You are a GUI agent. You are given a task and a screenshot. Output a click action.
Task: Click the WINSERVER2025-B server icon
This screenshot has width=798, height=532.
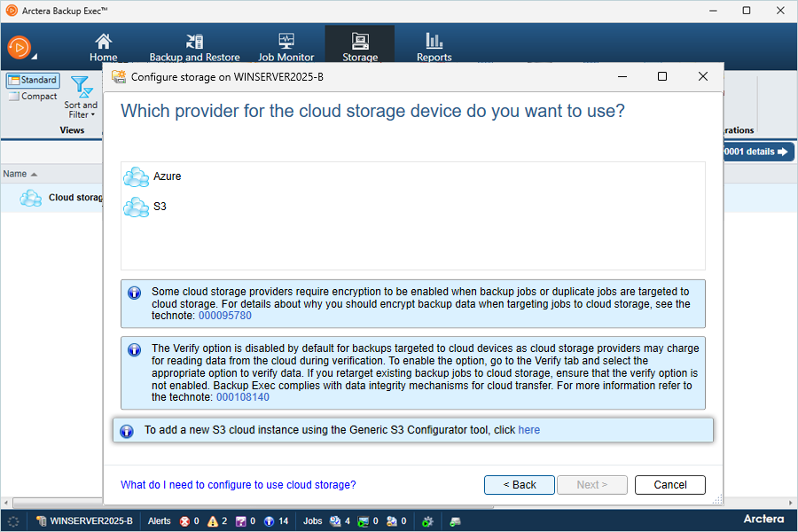coord(41,521)
